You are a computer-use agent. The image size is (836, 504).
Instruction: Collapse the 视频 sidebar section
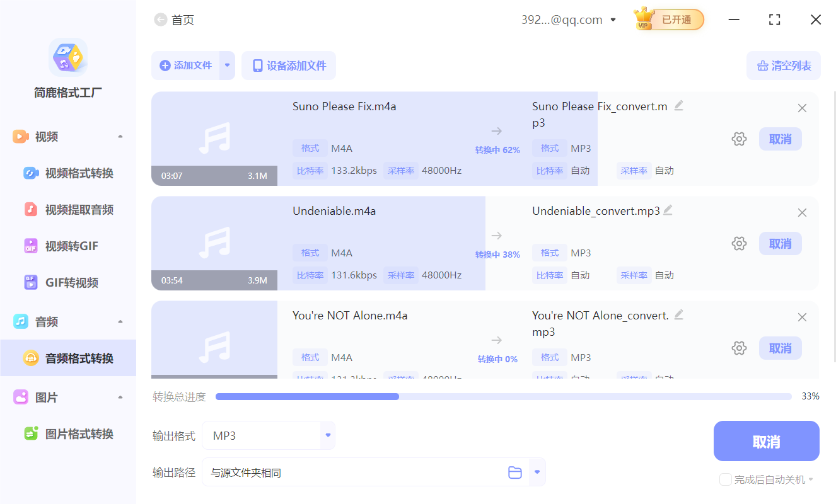click(x=120, y=136)
